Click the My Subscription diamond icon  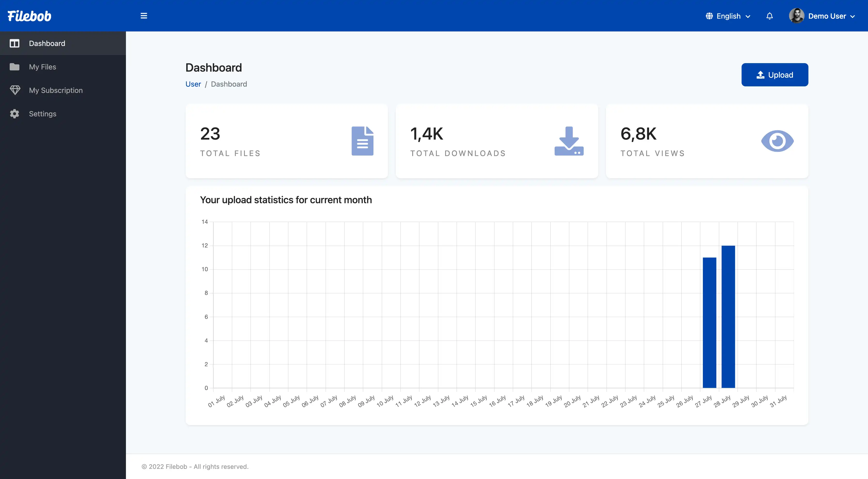coord(15,90)
